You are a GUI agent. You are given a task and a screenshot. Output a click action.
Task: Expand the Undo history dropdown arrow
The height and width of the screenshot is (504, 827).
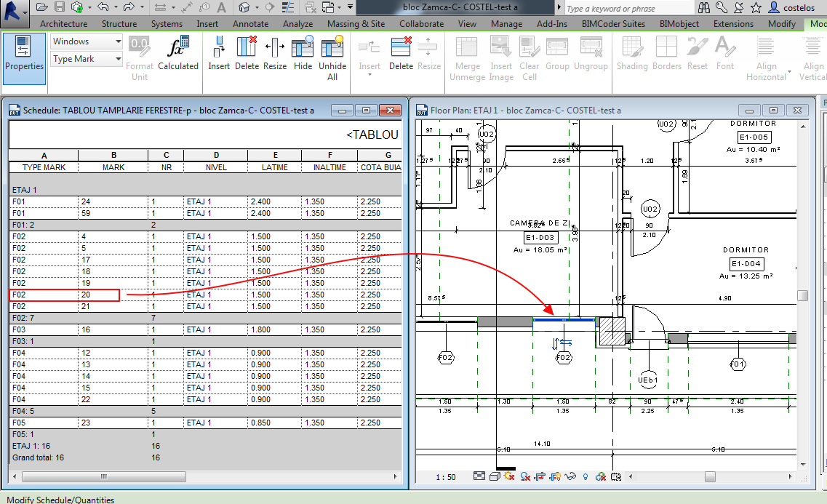(x=116, y=7)
